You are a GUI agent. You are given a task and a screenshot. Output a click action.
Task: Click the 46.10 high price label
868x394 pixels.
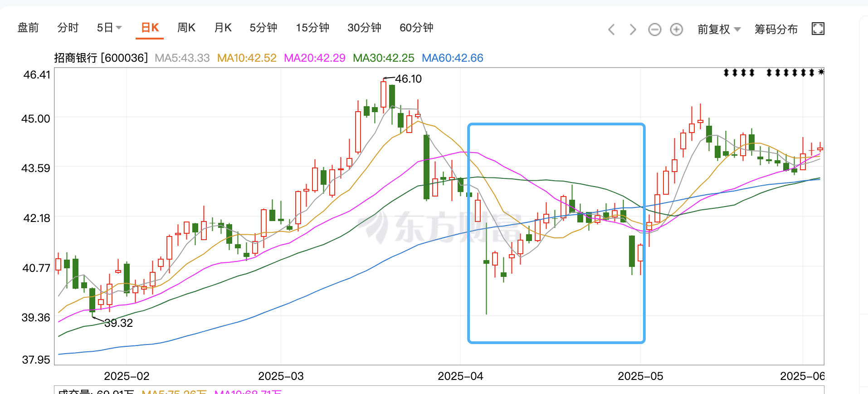[x=408, y=79]
